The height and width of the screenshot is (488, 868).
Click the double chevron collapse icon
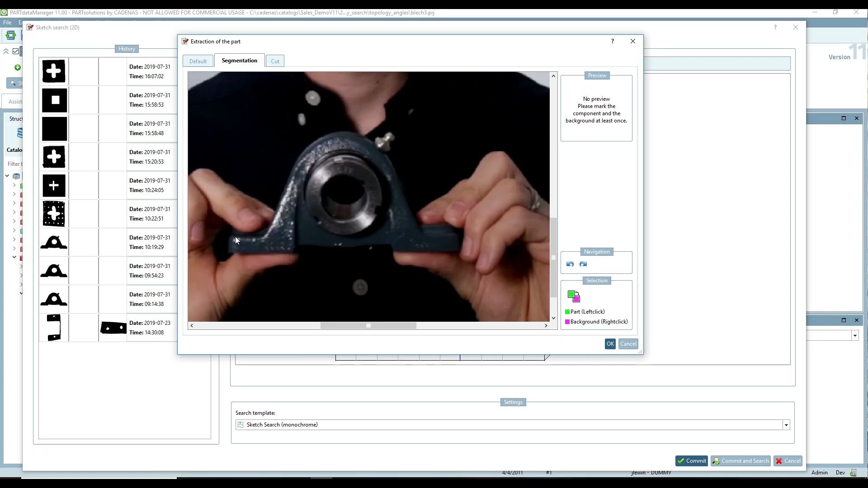click(6, 52)
